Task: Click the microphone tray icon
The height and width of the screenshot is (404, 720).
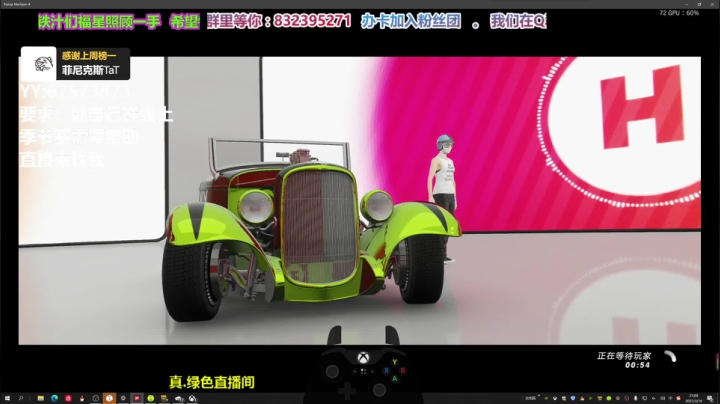Action: (x=636, y=398)
